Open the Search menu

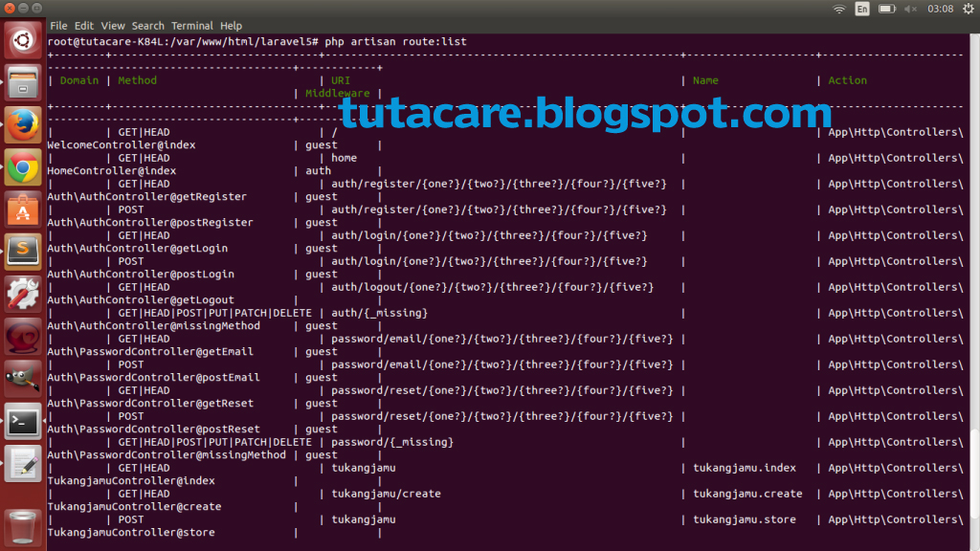pyautogui.click(x=147, y=25)
